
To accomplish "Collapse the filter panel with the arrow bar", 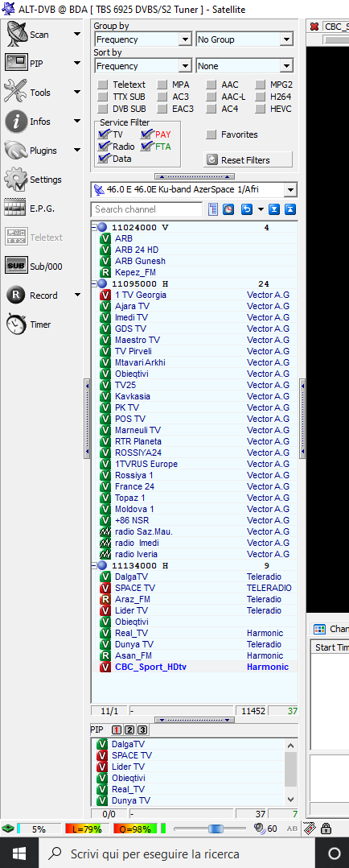I will pos(194,176).
